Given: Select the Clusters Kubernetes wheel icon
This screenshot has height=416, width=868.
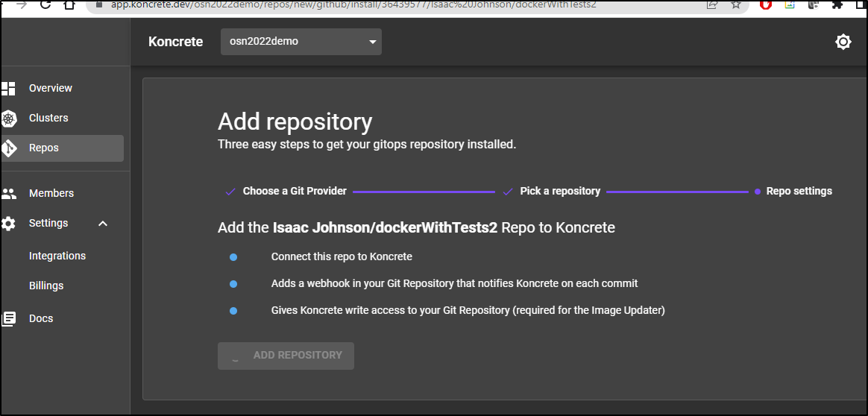Looking at the screenshot, I should point(7,118).
